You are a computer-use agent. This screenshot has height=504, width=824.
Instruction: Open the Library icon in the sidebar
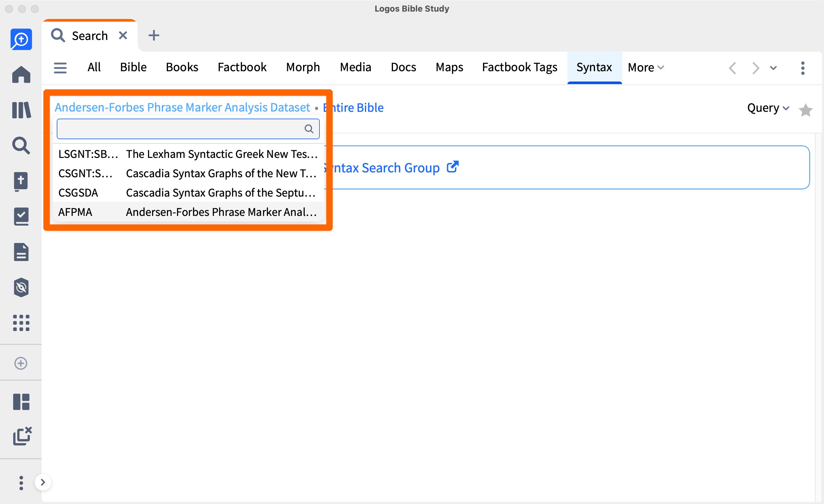click(21, 110)
